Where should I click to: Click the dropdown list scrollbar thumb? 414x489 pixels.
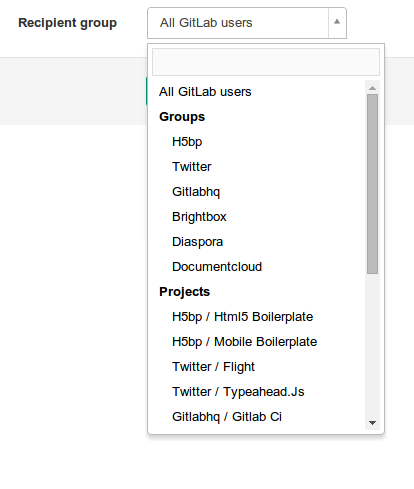point(372,184)
